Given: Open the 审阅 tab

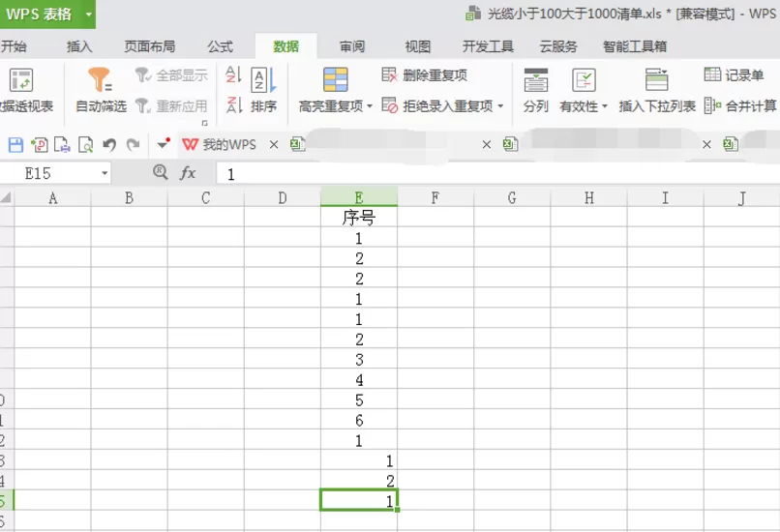Looking at the screenshot, I should coord(352,46).
